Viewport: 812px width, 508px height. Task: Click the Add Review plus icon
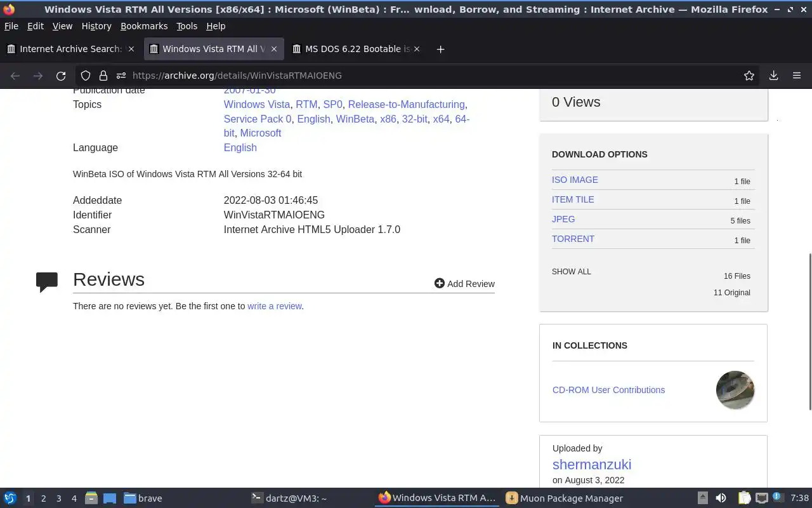[x=439, y=283]
